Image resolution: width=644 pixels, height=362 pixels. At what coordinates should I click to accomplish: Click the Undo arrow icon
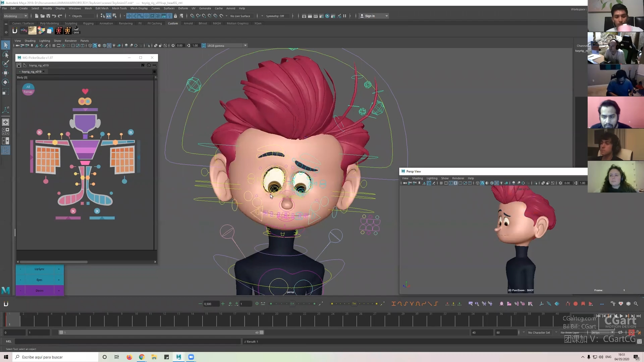(54, 16)
